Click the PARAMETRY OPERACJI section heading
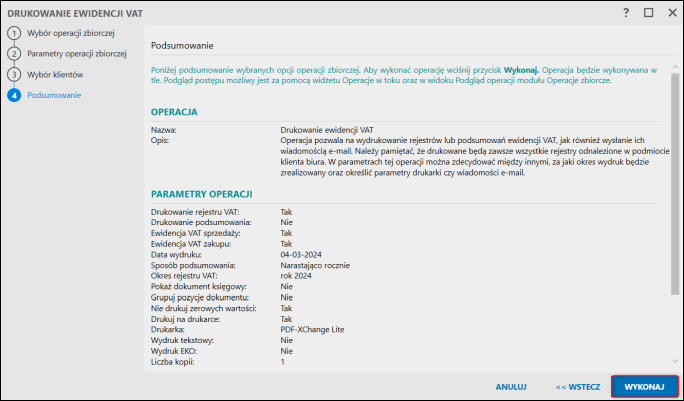 201,193
